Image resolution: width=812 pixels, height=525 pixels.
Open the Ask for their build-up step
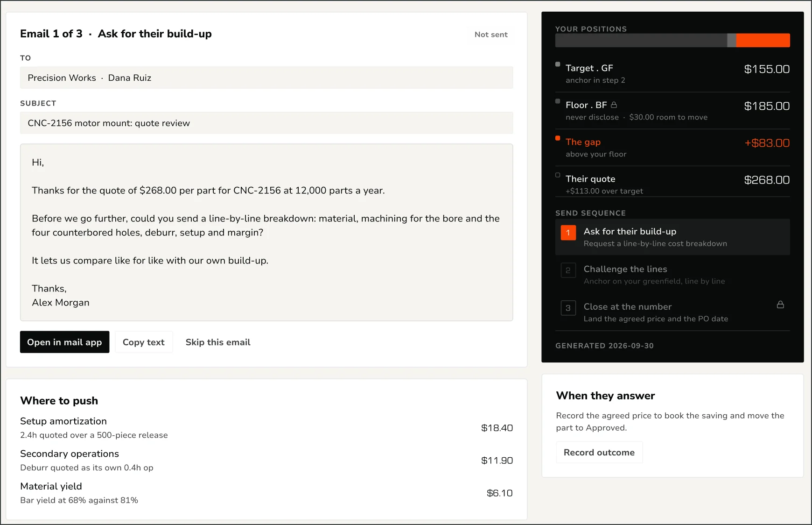pos(672,237)
